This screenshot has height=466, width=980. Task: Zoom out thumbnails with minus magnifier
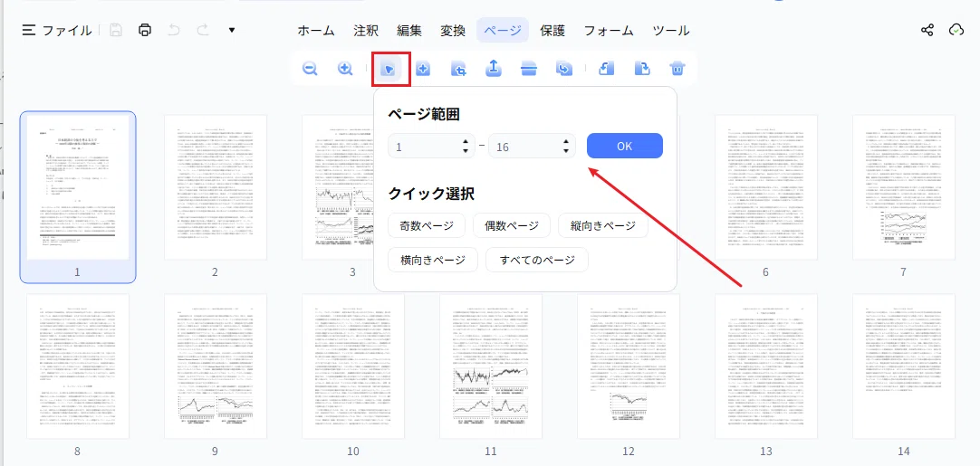pos(310,69)
